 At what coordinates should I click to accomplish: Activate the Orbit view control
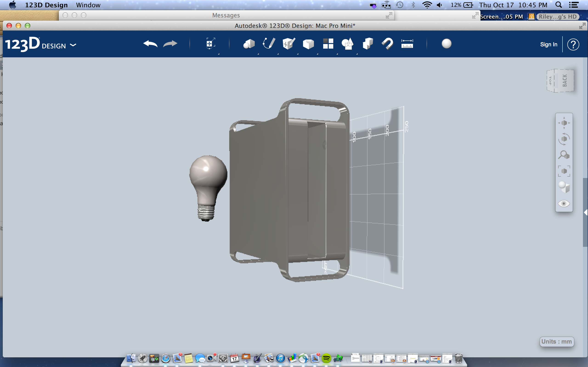pos(564,139)
